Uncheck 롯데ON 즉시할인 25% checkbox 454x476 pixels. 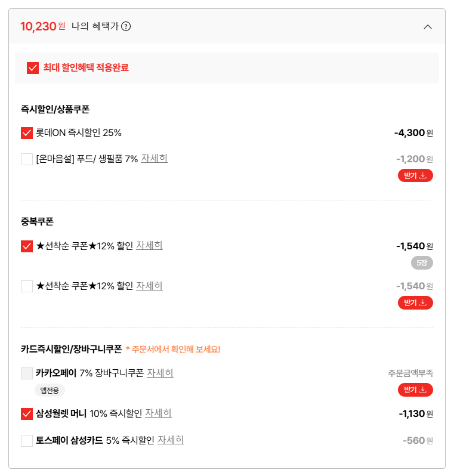point(27,133)
